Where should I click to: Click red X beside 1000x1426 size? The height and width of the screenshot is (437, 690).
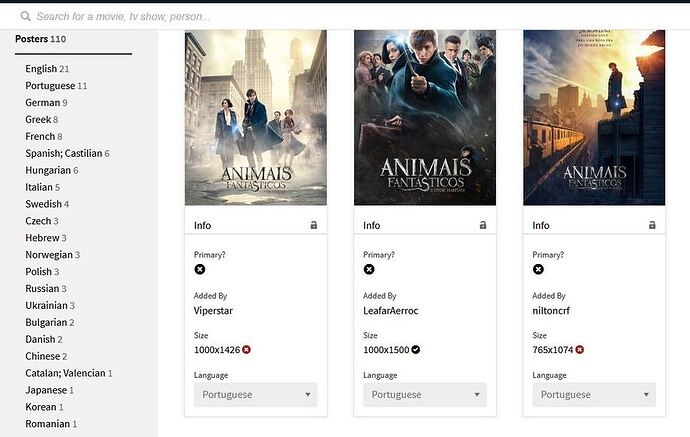click(246, 349)
